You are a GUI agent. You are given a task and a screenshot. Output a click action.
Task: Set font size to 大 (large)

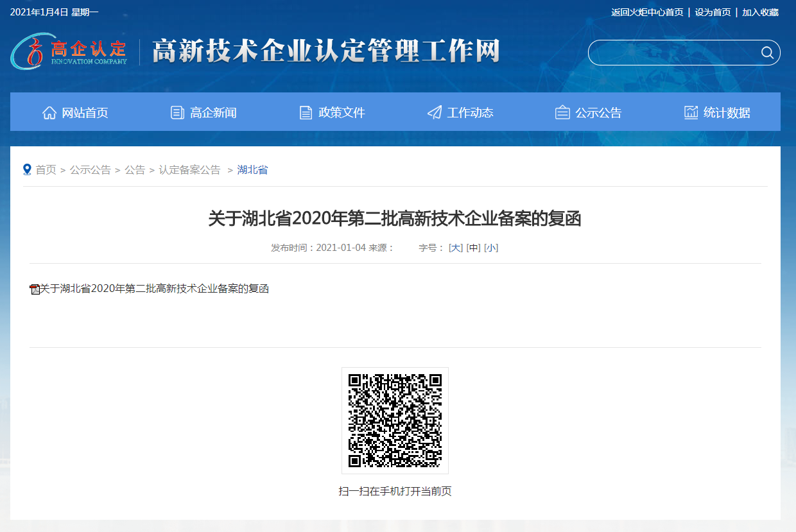[x=455, y=248]
